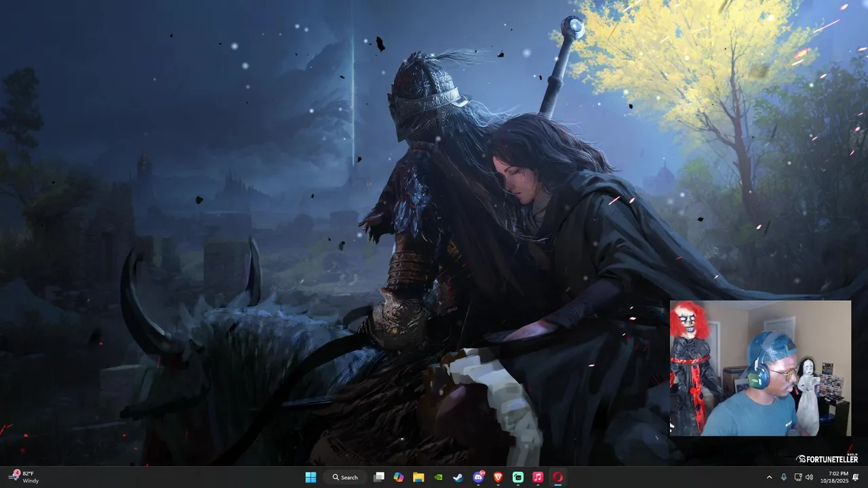Open Steam from the taskbar
The width and height of the screenshot is (868, 488).
click(458, 477)
